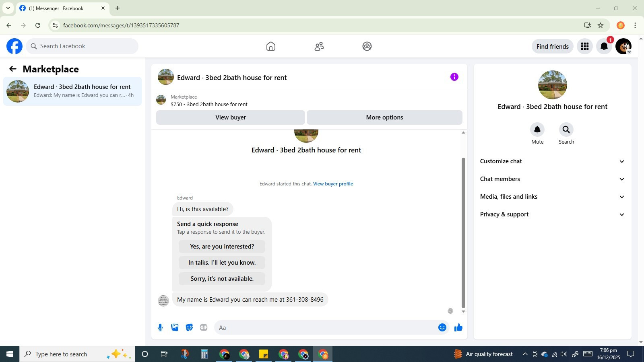Search in conversation using the magnifier icon
This screenshot has height=362, width=644.
click(x=566, y=130)
